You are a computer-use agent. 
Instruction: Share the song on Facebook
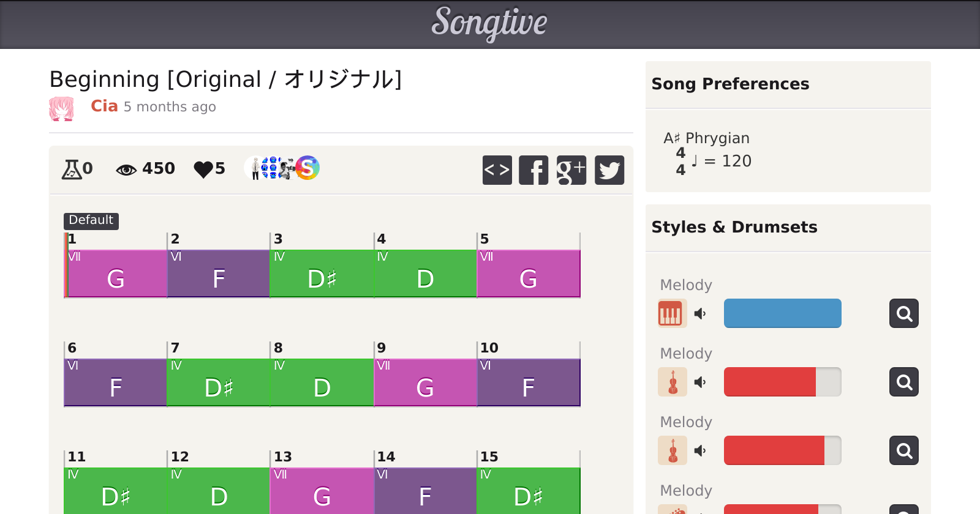tap(533, 170)
